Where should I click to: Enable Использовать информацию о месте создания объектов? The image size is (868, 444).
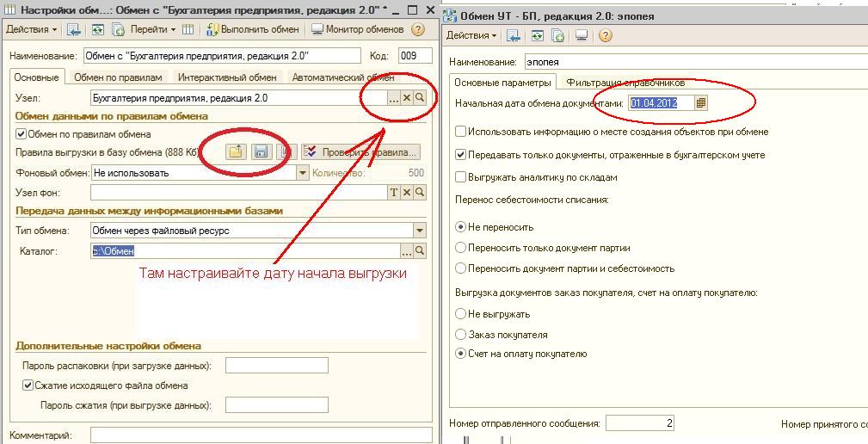click(460, 132)
